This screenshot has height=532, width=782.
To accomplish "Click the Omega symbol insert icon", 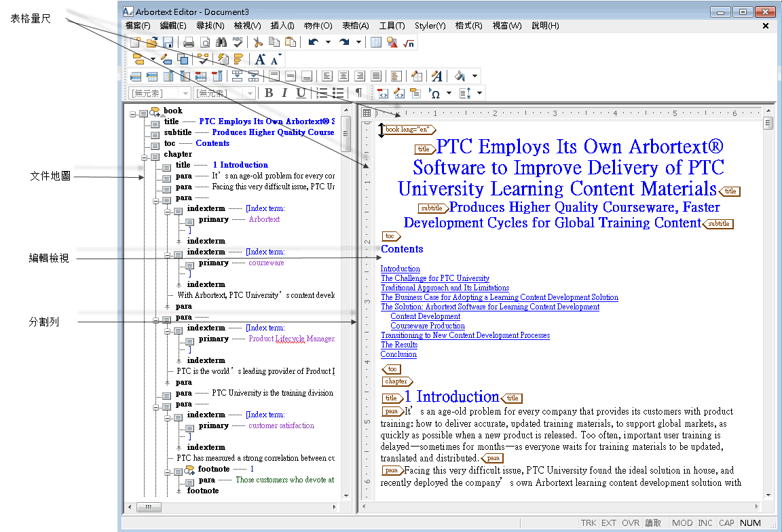I will [434, 93].
